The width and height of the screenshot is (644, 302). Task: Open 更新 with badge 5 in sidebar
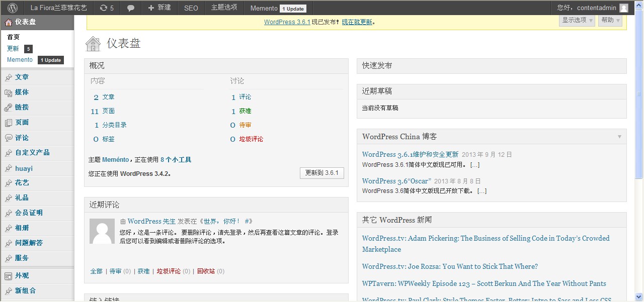[x=20, y=49]
